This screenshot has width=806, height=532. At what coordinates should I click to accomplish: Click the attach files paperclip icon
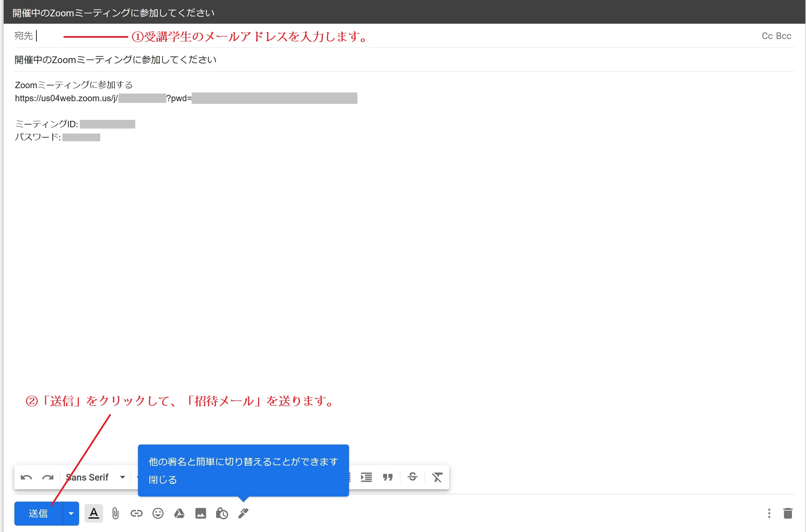click(x=115, y=513)
